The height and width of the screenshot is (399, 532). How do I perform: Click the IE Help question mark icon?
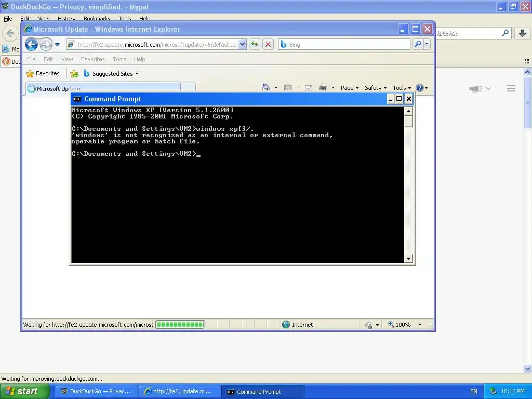[x=420, y=88]
